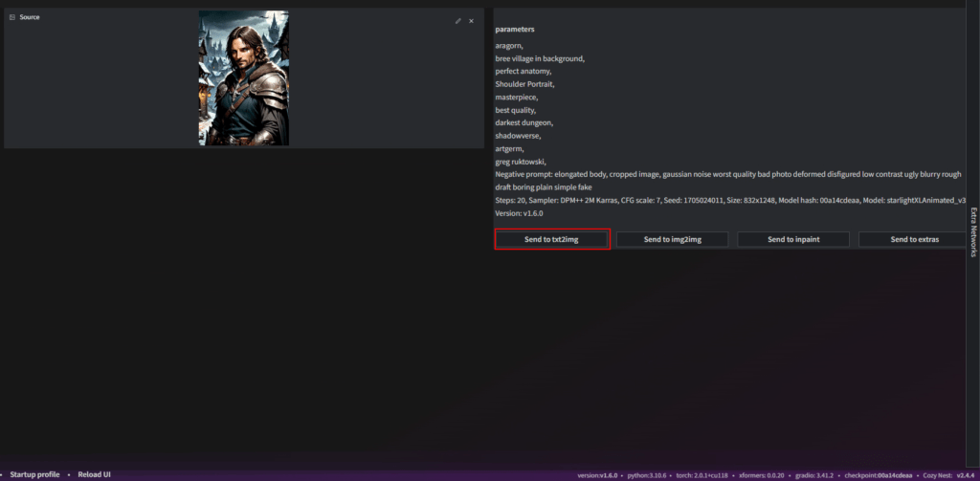The height and width of the screenshot is (481, 980).
Task: Choose the Send to extras button
Action: (x=914, y=239)
